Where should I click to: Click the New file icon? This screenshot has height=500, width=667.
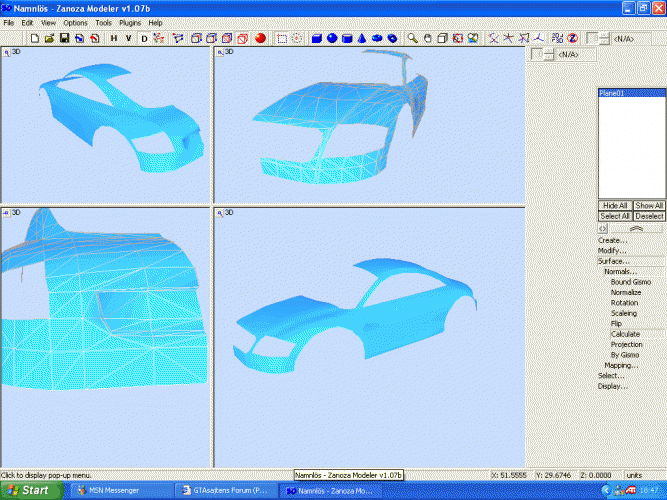tap(35, 38)
